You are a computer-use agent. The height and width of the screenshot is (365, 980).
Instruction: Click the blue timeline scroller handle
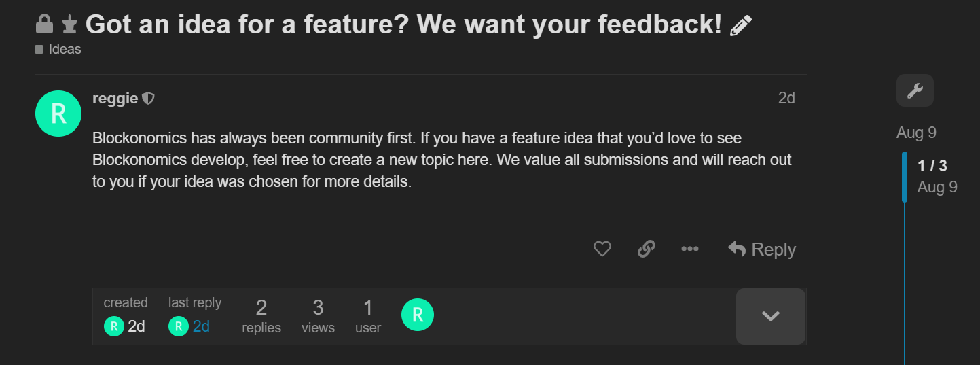905,177
